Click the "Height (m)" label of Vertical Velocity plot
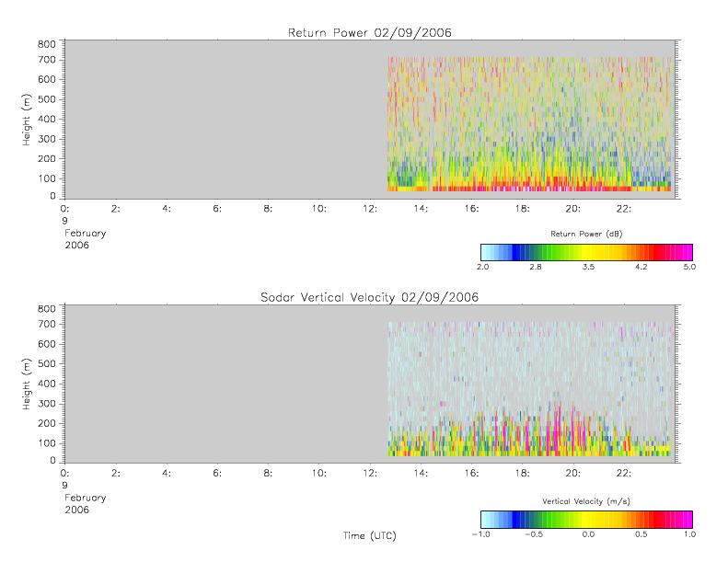This screenshot has height=562, width=728. pos(27,384)
